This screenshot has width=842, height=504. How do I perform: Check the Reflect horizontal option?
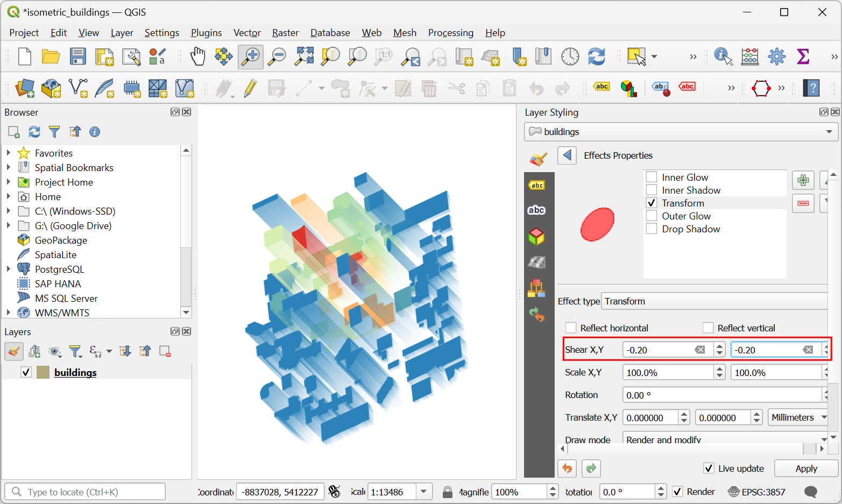(571, 328)
